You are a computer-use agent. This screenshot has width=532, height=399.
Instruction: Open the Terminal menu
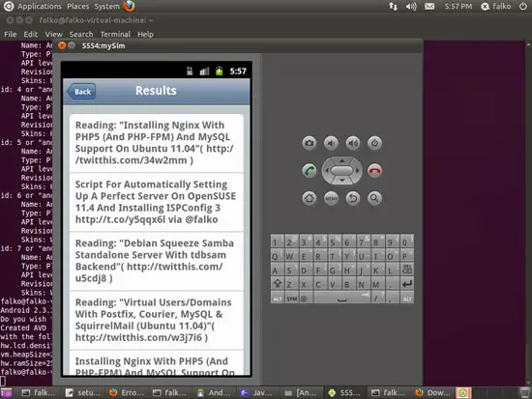point(115,34)
